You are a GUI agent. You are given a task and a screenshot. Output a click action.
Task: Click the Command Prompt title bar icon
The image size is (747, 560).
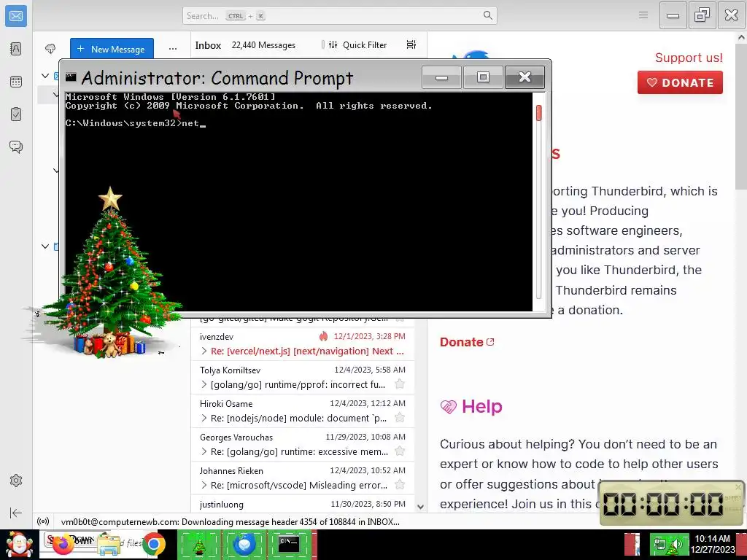(x=71, y=77)
